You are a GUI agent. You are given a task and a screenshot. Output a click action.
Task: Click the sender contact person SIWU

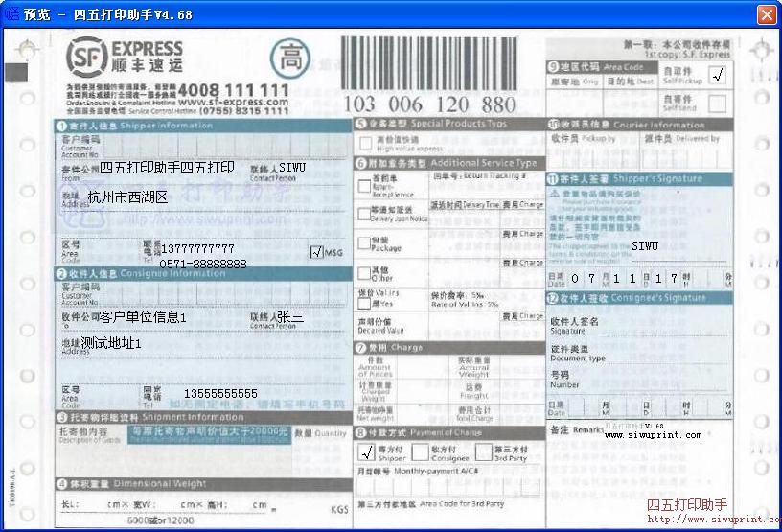292,167
